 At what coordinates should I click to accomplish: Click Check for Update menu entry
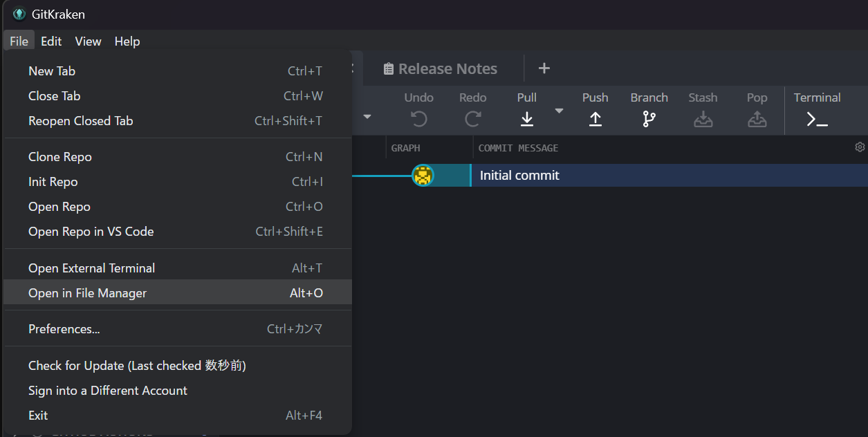(137, 366)
